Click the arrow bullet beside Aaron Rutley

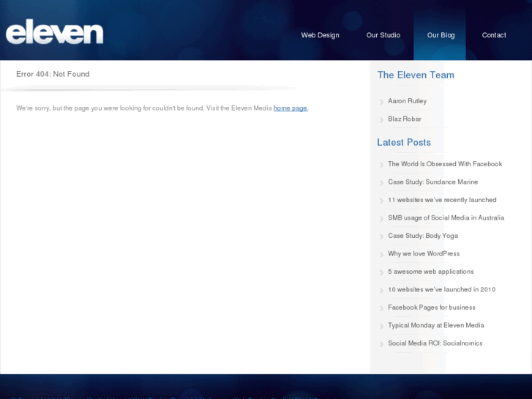[x=381, y=102]
